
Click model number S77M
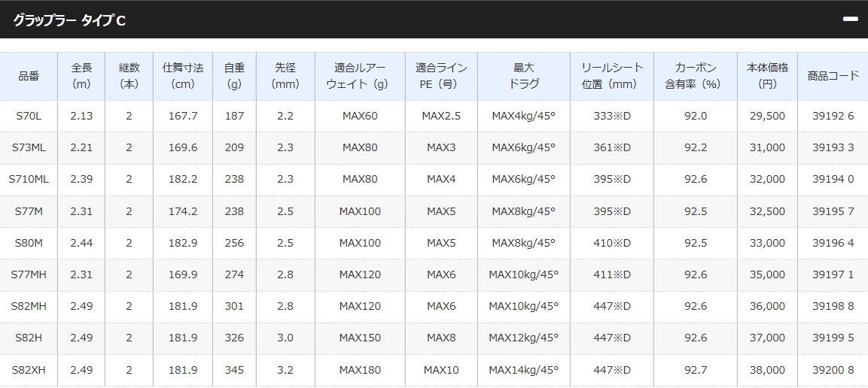(x=29, y=211)
